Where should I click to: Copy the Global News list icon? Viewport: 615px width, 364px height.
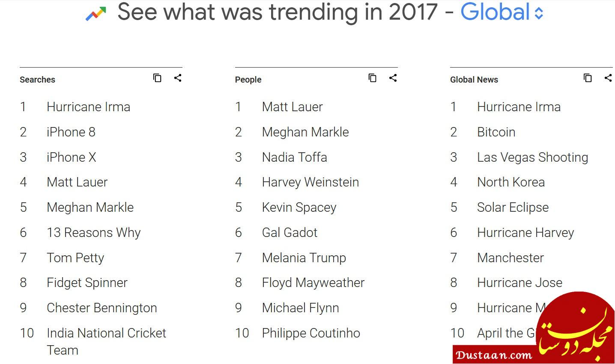pos(588,78)
